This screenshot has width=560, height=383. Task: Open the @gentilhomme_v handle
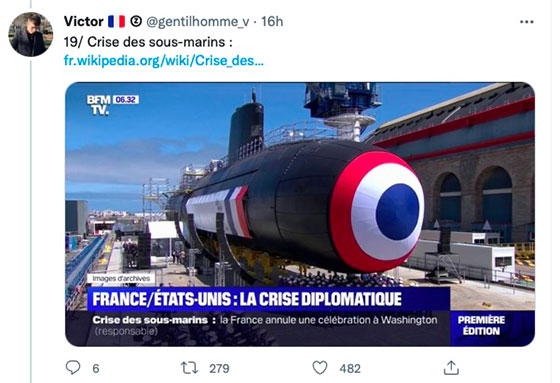[198, 22]
